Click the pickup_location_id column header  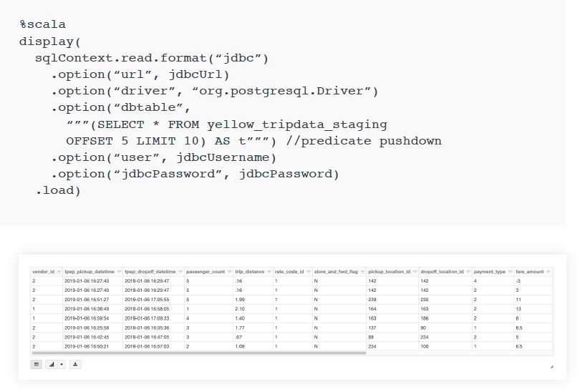(x=390, y=273)
